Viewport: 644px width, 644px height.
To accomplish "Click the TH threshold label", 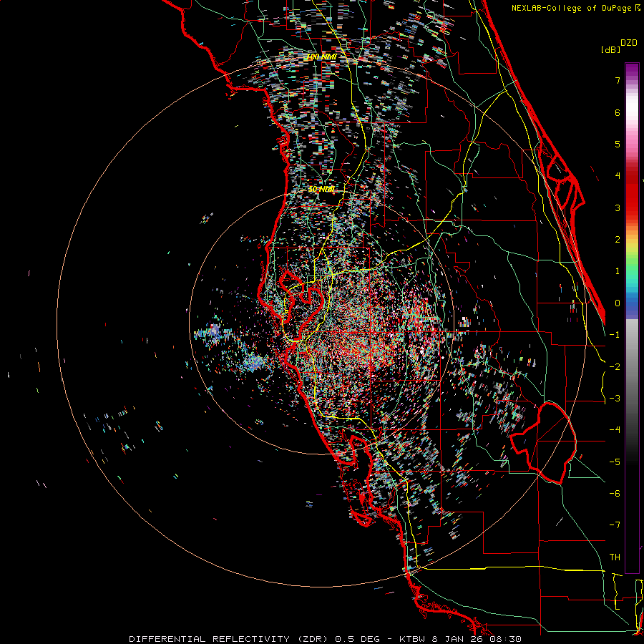I will 615,557.
